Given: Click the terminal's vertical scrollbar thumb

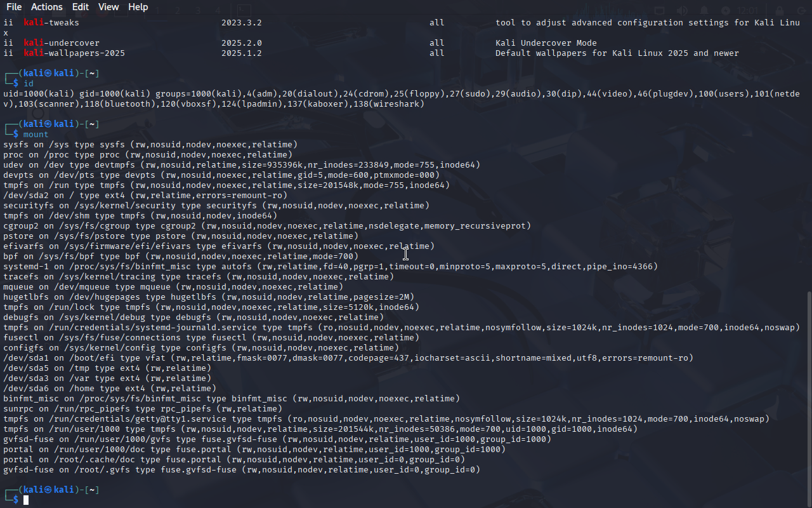Looking at the screenshot, I should 808,398.
